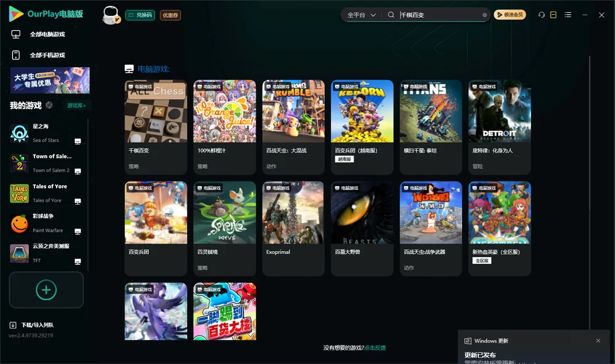Open the Exoprimal game card
The width and height of the screenshot is (615, 364).
click(x=293, y=229)
